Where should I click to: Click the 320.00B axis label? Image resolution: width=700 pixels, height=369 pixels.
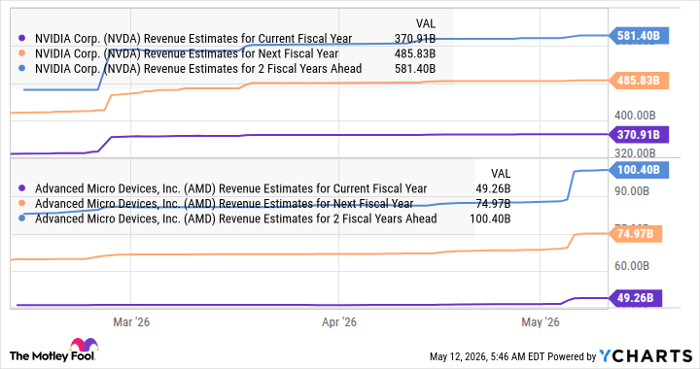[x=635, y=153]
